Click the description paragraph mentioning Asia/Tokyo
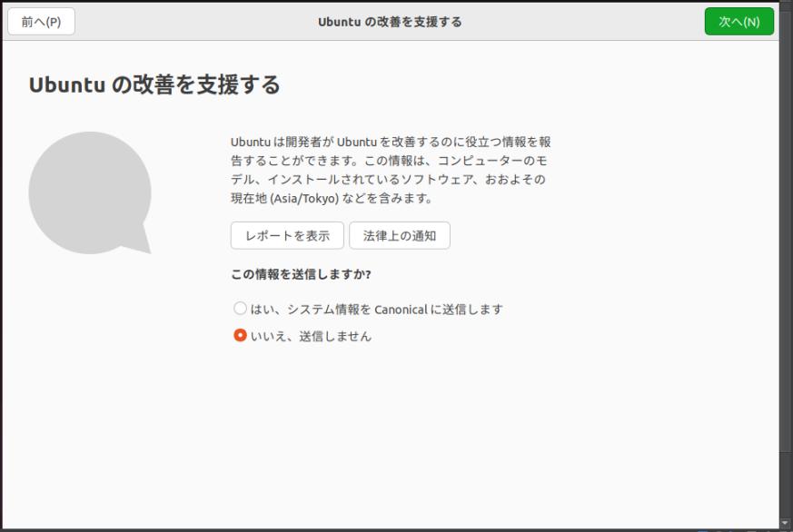 click(391, 170)
